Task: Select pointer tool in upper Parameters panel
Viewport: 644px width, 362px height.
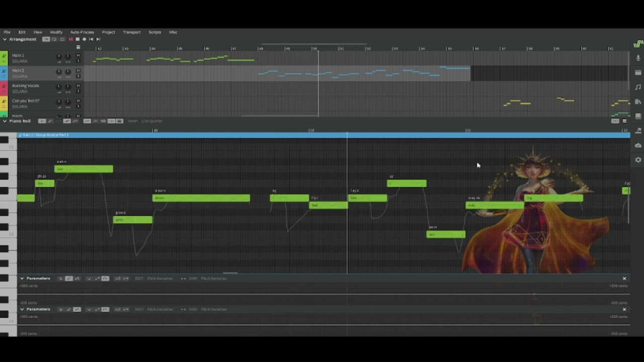Action: 60,279
